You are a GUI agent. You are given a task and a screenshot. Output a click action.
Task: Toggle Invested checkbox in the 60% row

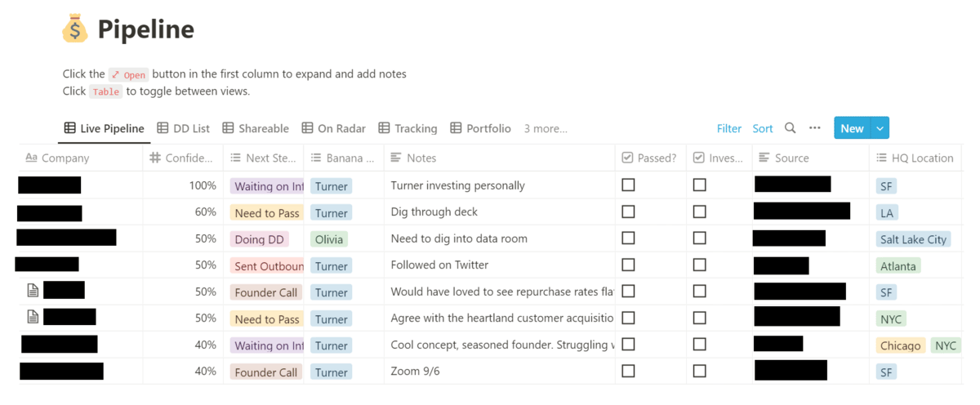click(700, 212)
